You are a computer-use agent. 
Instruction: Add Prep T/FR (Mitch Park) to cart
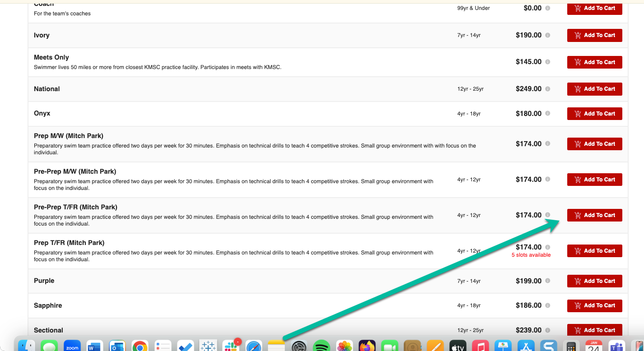pos(594,251)
